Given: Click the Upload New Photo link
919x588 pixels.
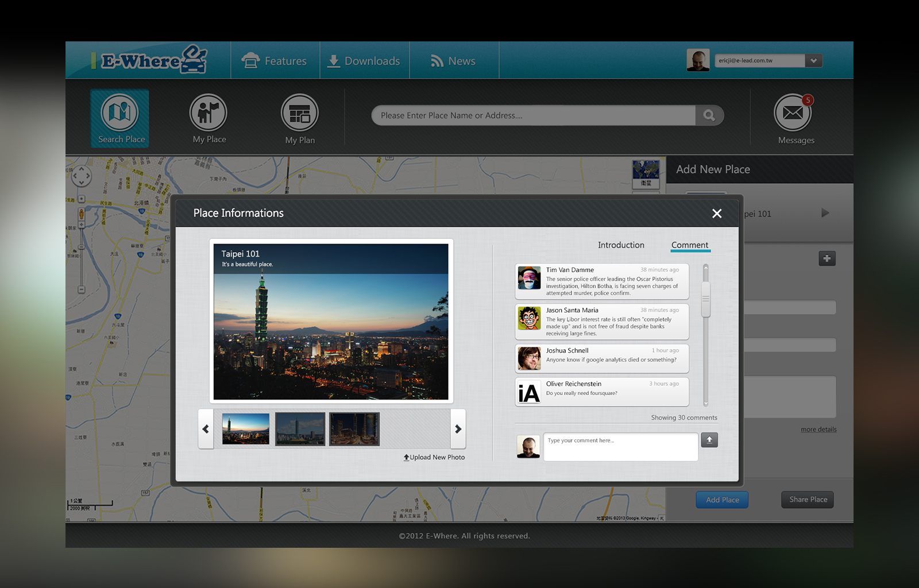Looking at the screenshot, I should point(434,458).
